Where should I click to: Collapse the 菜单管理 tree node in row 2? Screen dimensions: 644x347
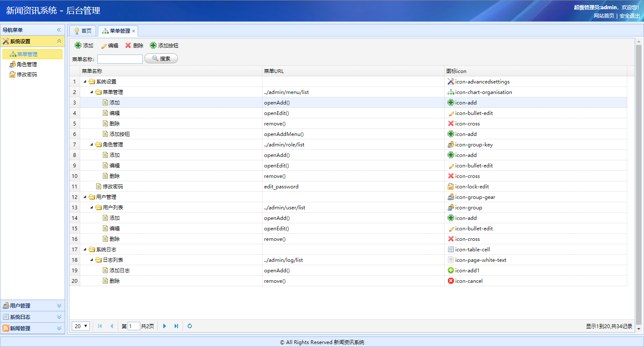click(x=92, y=92)
